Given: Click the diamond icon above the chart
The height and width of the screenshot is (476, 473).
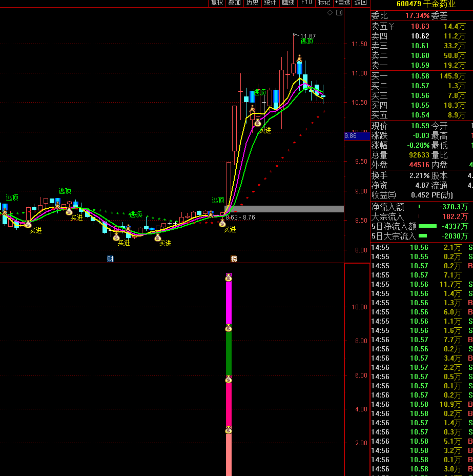Looking at the screenshot, I should click(x=330, y=12).
